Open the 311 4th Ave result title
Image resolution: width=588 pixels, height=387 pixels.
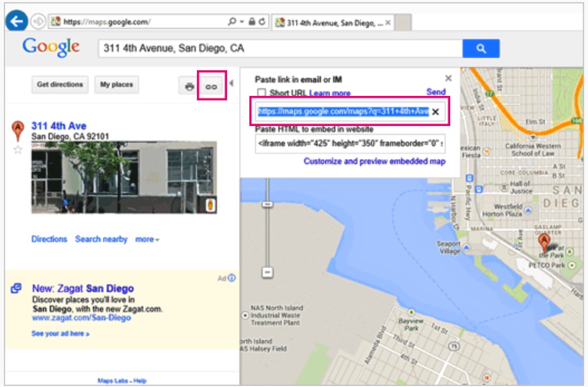point(59,125)
